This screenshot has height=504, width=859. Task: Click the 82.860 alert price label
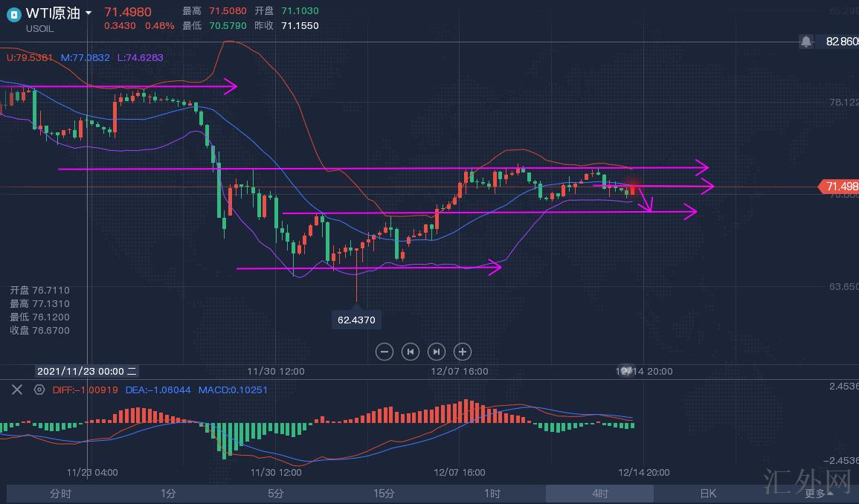click(x=842, y=42)
